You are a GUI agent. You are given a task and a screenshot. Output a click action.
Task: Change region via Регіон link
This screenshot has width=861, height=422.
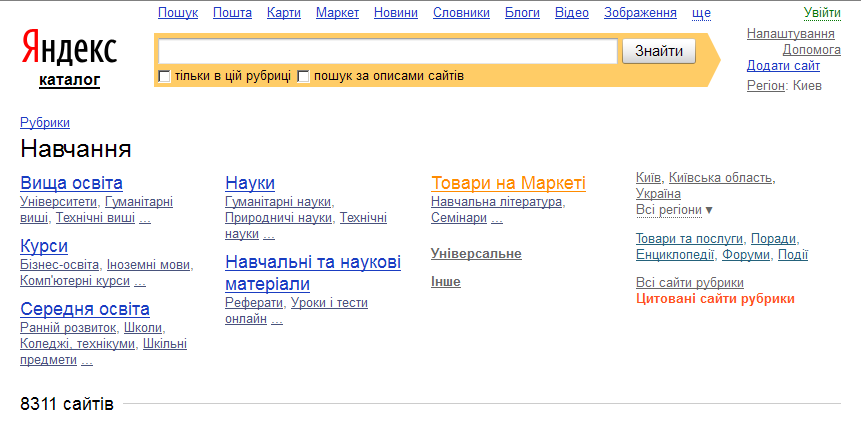coord(765,86)
